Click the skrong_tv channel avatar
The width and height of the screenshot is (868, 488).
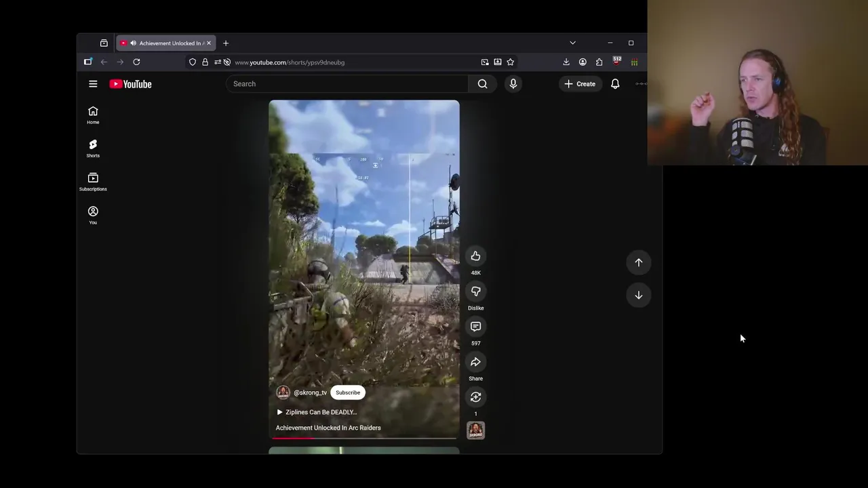coord(283,392)
